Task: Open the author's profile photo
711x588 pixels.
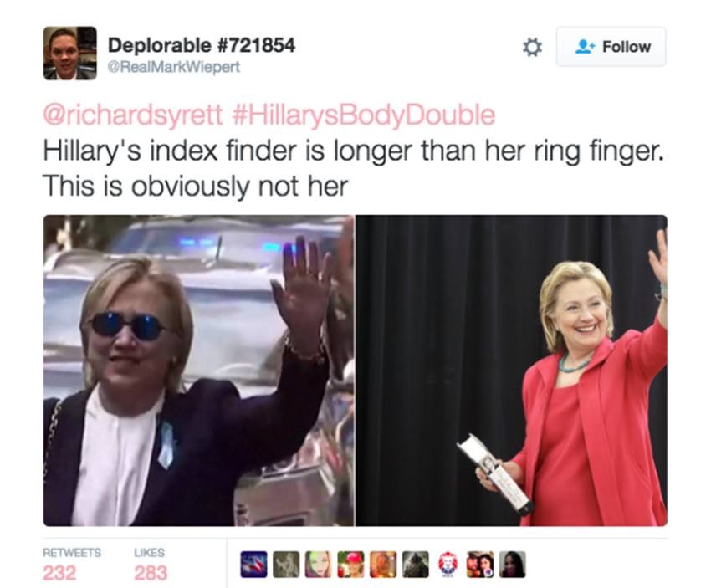Action: tap(69, 53)
